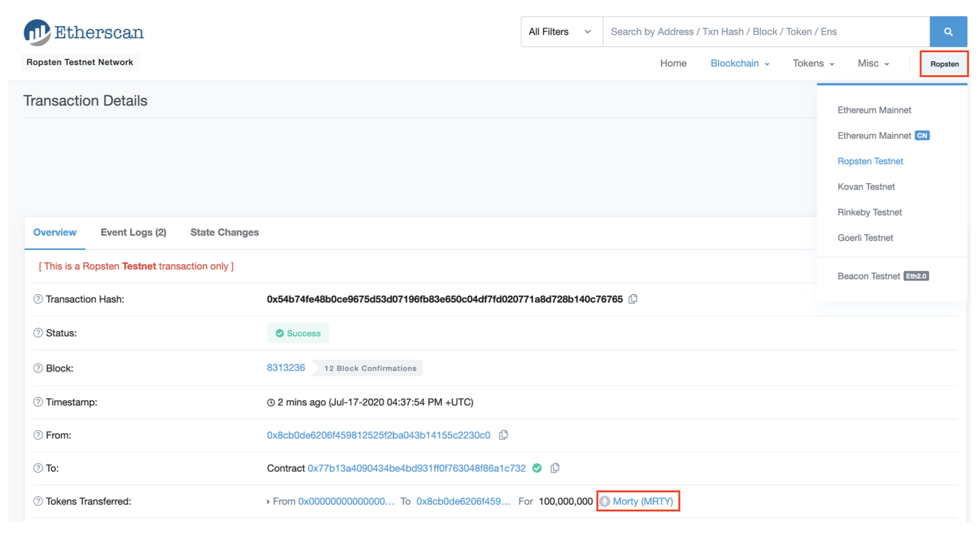Click the help icon beside Timestamp

[x=38, y=402]
